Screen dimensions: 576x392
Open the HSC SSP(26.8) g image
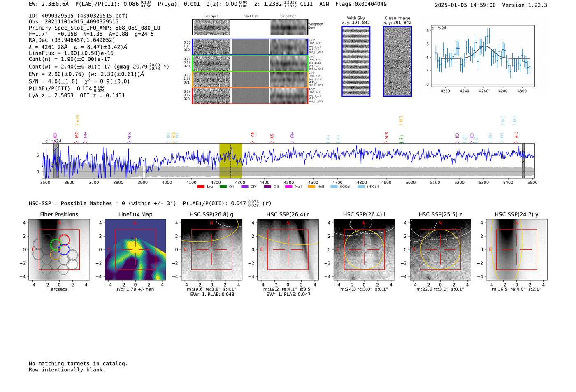coord(211,250)
